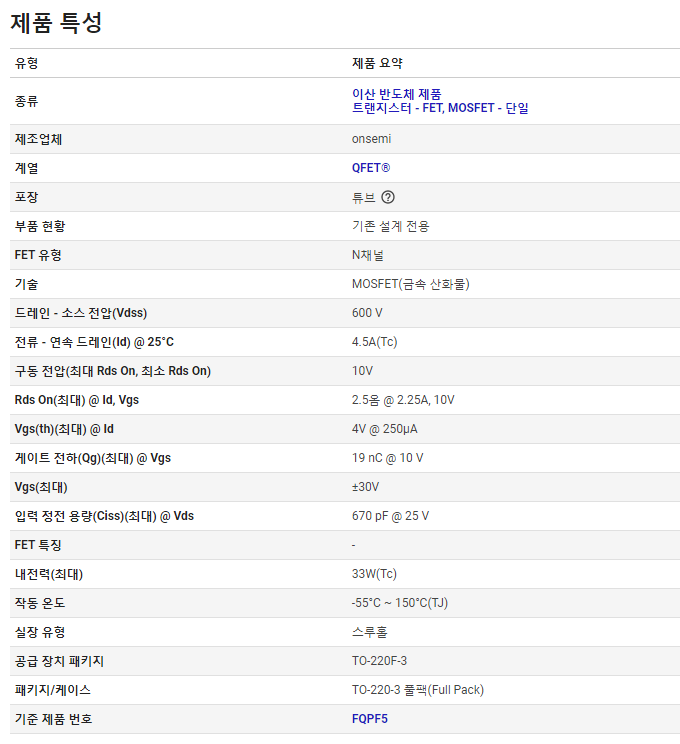
Task: Click the 스루홀 mounting type value
Action: [369, 632]
